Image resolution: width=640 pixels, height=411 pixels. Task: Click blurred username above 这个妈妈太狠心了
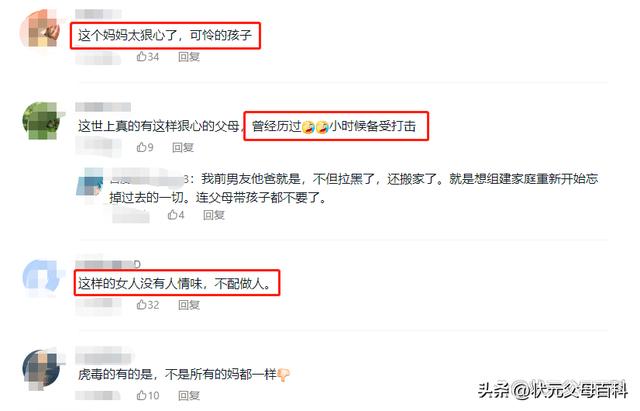pos(98,14)
